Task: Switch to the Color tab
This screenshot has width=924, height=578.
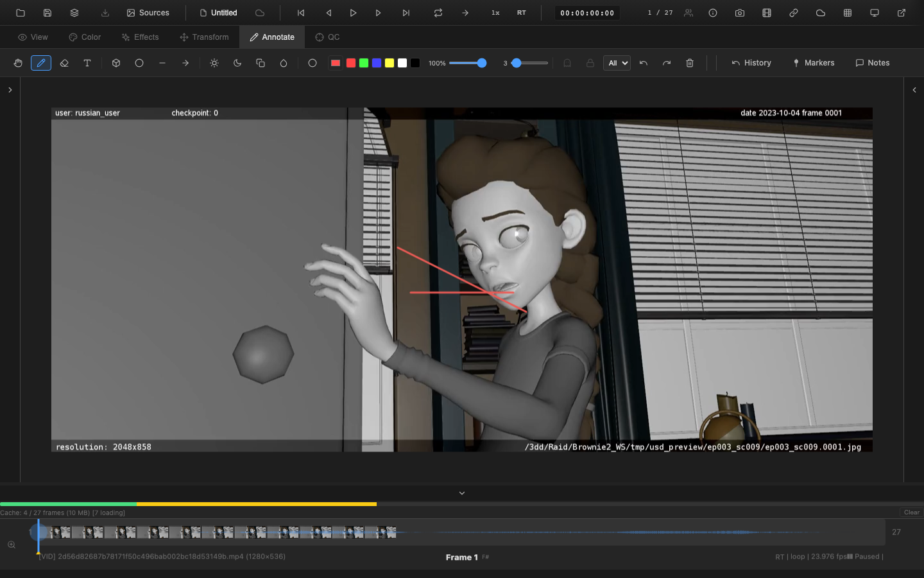Action: (84, 37)
